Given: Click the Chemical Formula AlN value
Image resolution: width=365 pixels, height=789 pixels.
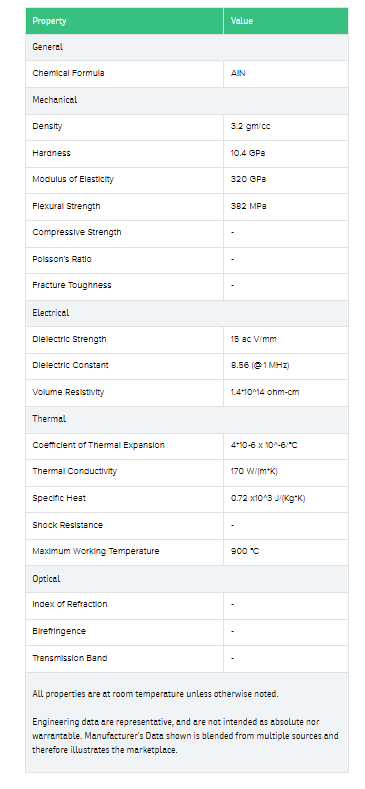Looking at the screenshot, I should (x=238, y=73).
